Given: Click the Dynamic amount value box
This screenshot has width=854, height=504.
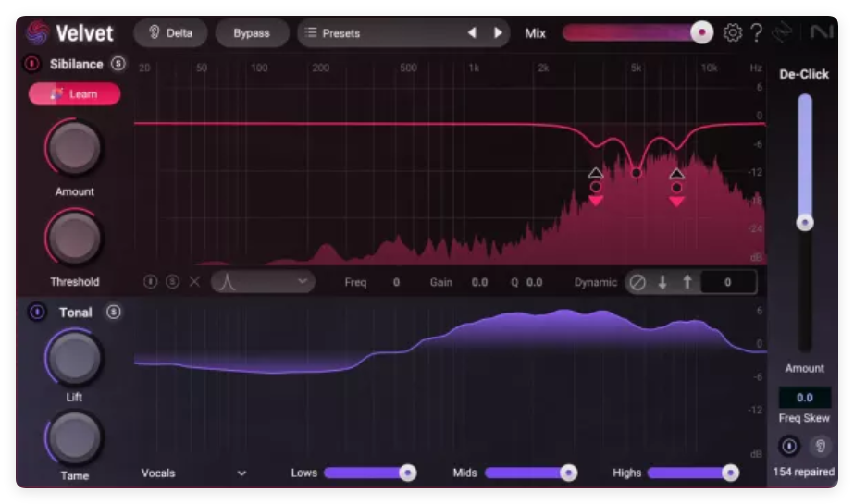Looking at the screenshot, I should coord(728,282).
